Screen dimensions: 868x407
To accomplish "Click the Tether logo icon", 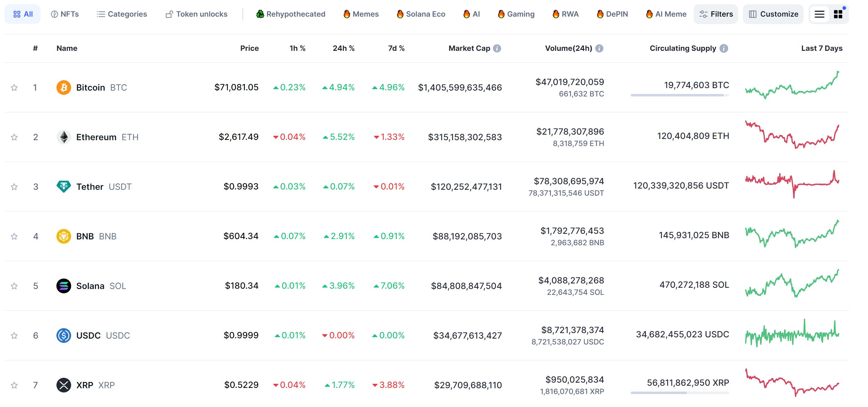I will pos(63,187).
